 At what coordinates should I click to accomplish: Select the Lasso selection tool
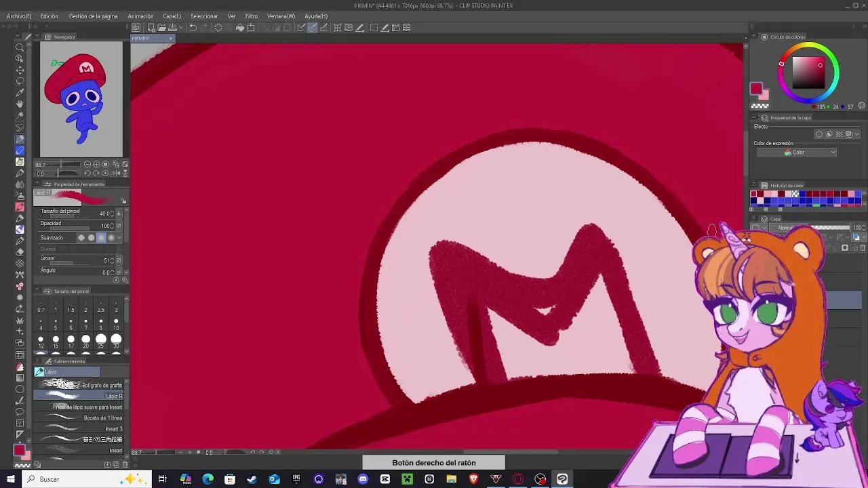click(20, 81)
